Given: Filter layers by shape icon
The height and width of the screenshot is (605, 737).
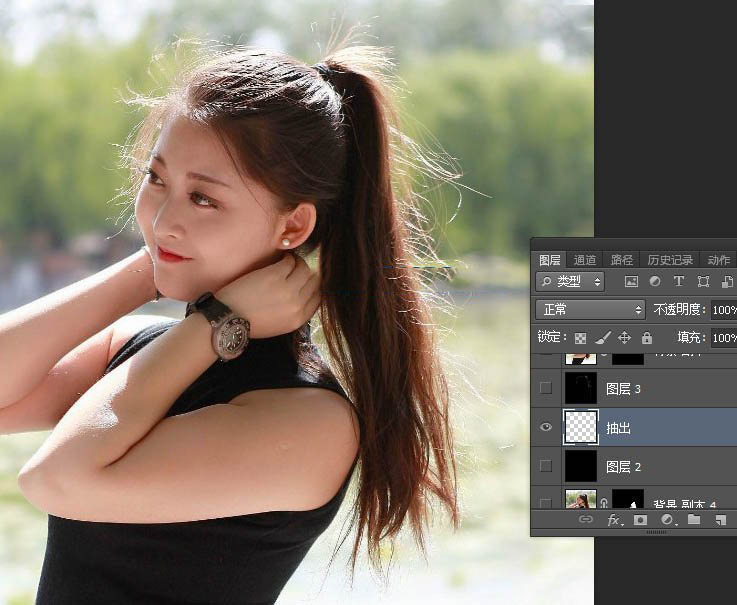Looking at the screenshot, I should pos(703,282).
